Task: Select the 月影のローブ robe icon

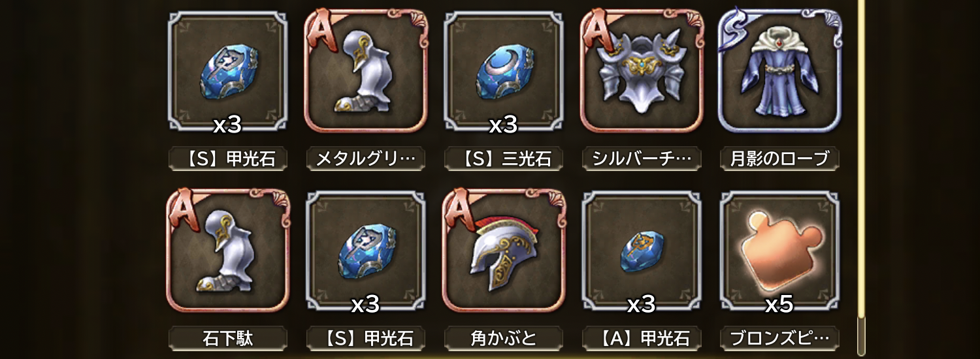Action: tap(780, 70)
